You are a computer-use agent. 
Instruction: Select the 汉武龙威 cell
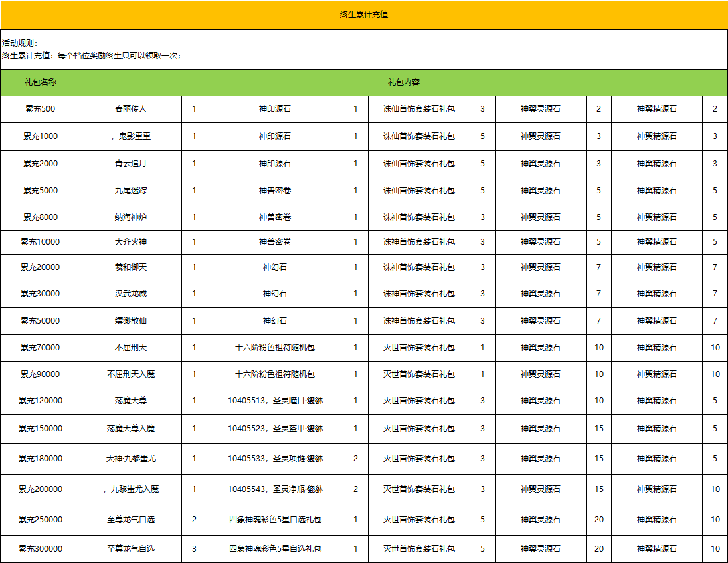(131, 294)
